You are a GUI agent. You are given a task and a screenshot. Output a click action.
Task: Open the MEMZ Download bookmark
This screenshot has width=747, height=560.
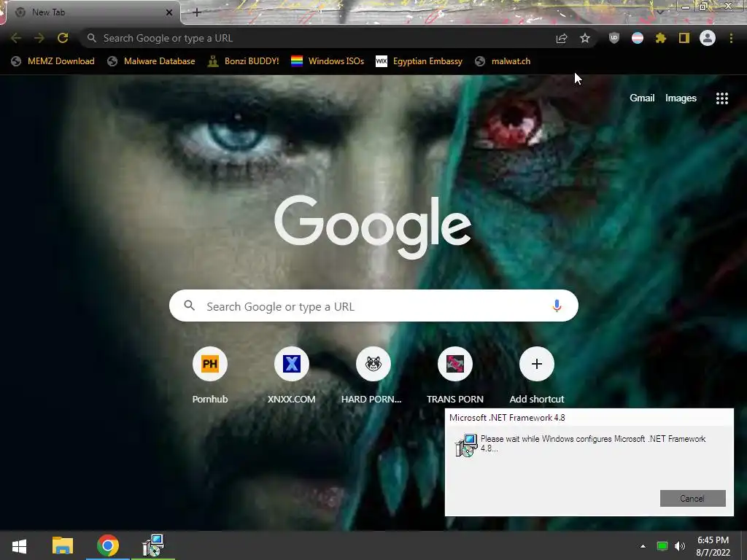point(53,61)
